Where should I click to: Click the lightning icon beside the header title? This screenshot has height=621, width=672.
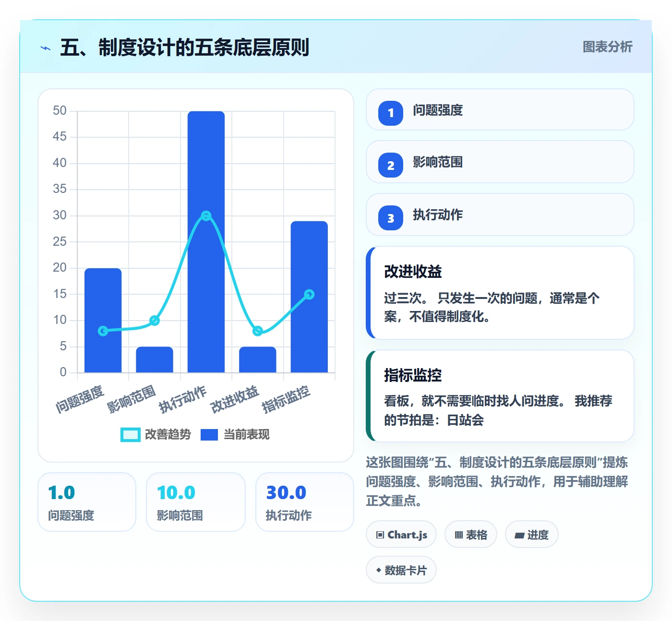tap(46, 48)
